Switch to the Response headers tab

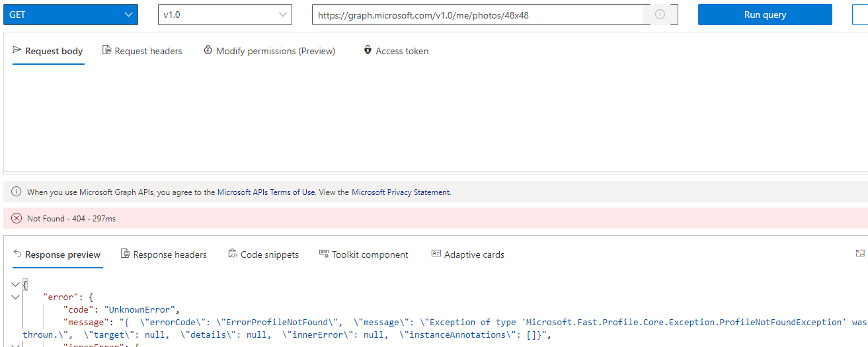(x=164, y=254)
